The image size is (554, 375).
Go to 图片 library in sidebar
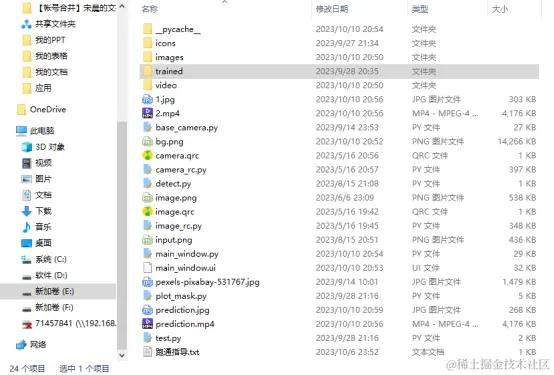[43, 179]
